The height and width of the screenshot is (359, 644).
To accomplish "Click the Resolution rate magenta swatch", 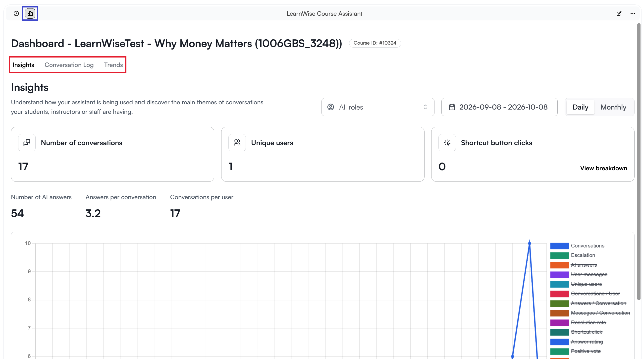I will tap(559, 323).
